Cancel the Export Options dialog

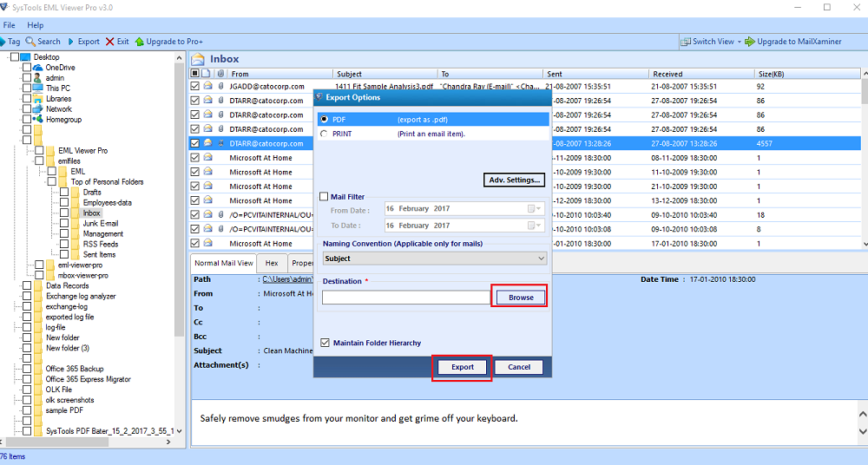coord(519,367)
